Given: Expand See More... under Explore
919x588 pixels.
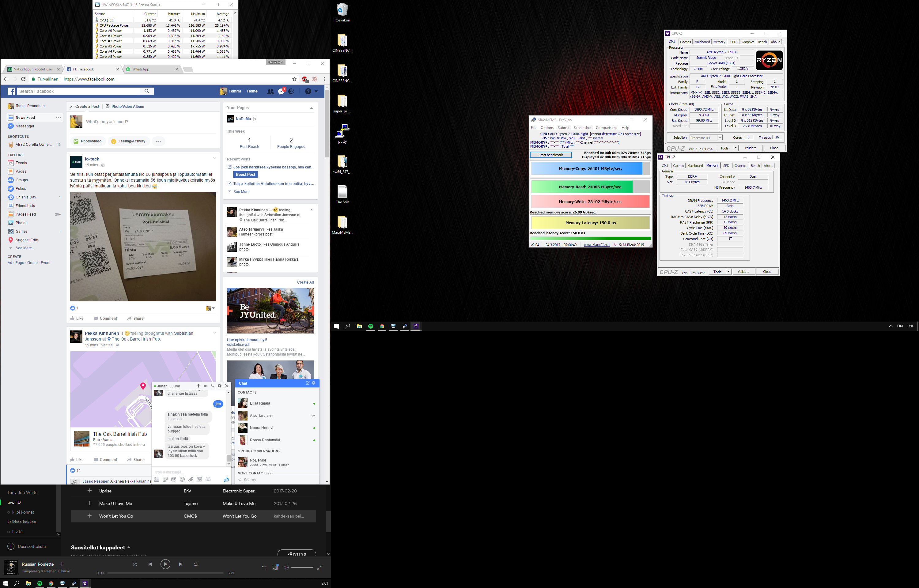Looking at the screenshot, I should 25,248.
